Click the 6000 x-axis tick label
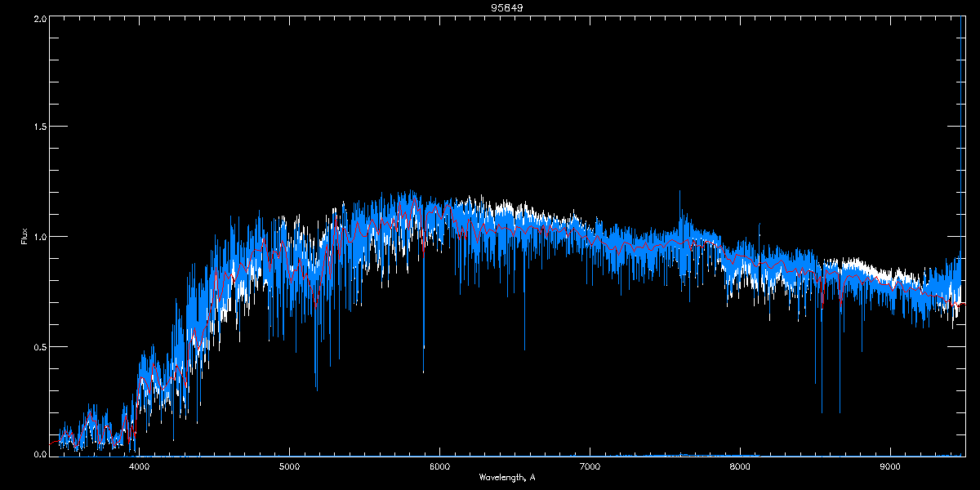 coord(439,467)
